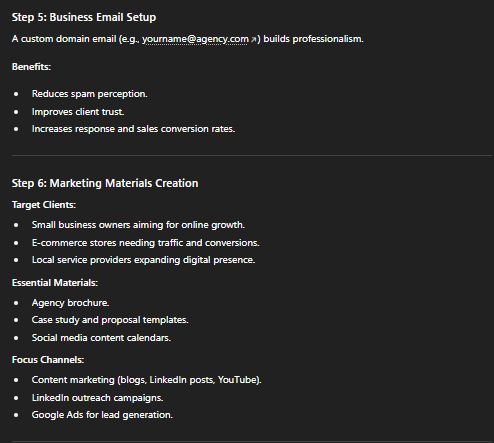Click Case study and proposal templates

[110, 320]
